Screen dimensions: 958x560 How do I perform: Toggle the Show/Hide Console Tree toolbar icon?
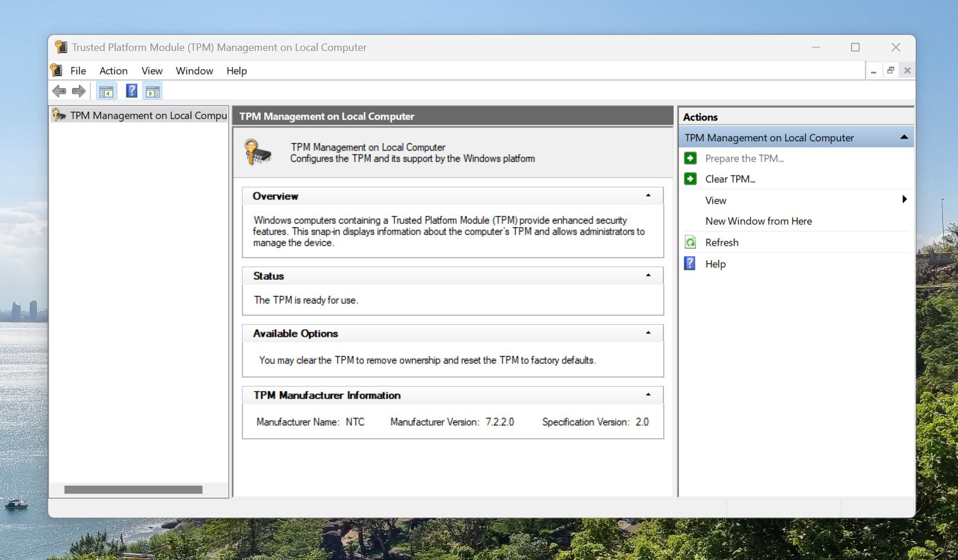tap(106, 91)
